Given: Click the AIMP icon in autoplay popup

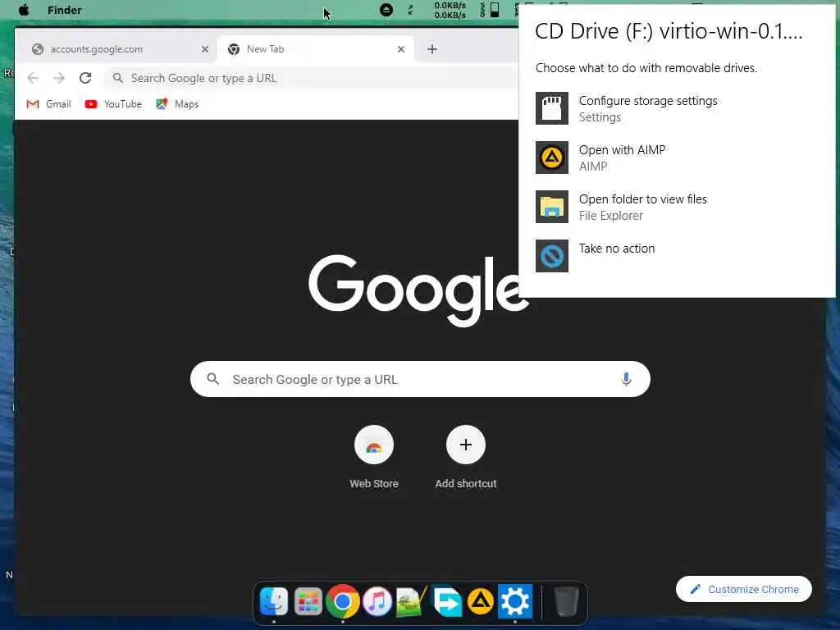Looking at the screenshot, I should [x=552, y=157].
